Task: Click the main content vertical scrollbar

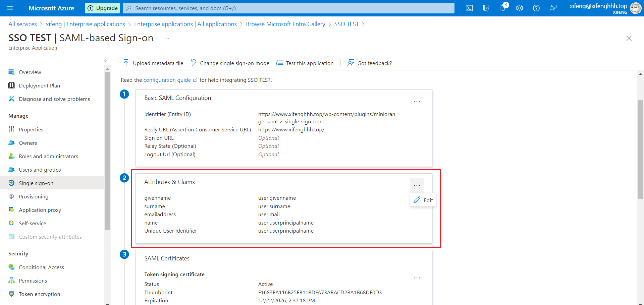Action: (x=640, y=149)
